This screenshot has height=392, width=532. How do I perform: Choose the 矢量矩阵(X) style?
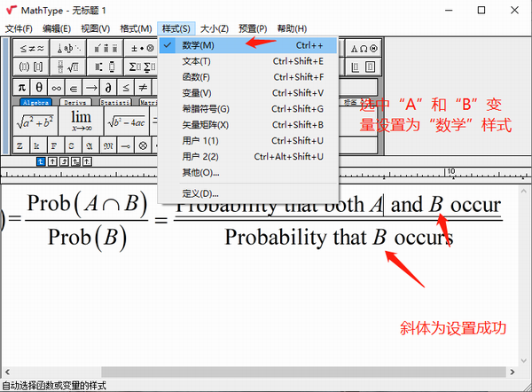pyautogui.click(x=248, y=125)
